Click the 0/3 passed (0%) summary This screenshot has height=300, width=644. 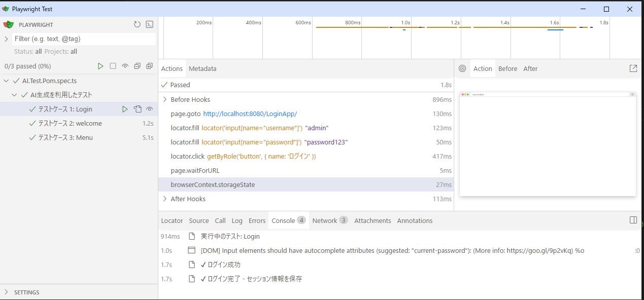click(x=27, y=66)
